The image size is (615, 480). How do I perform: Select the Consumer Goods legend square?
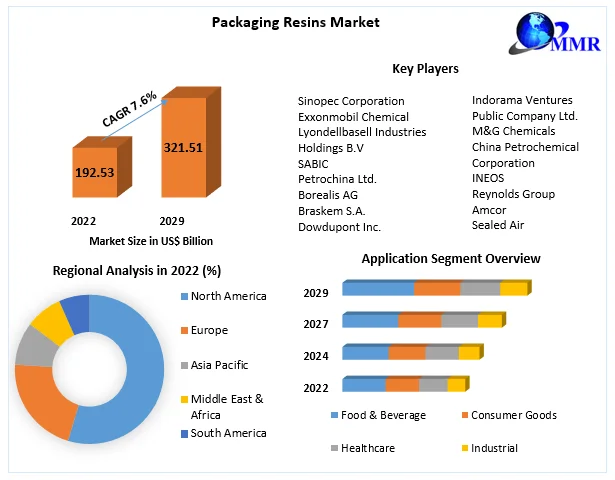tap(464, 415)
